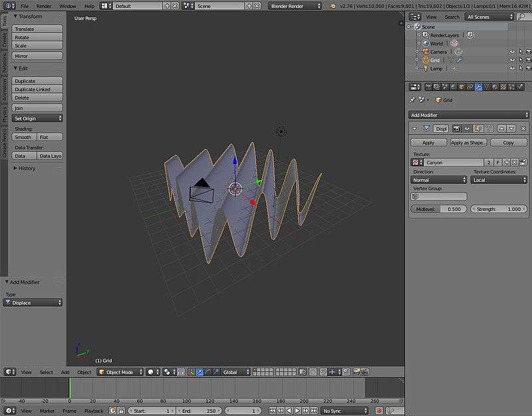Click the Vertex Group input field
Viewport: 532px width, 416px height.
(x=439, y=196)
